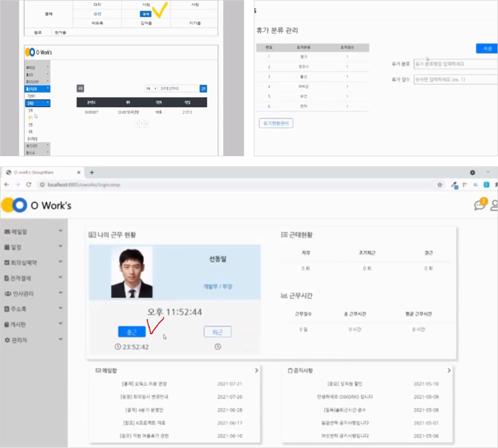Open the 안녕하세요 OWORKS 입니다 notice

[x=345, y=397]
